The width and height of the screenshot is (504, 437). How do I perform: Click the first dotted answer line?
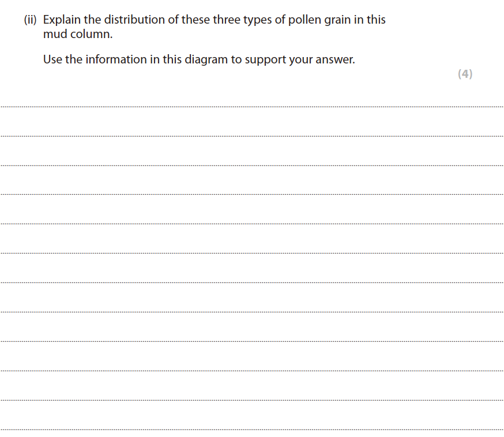252,107
